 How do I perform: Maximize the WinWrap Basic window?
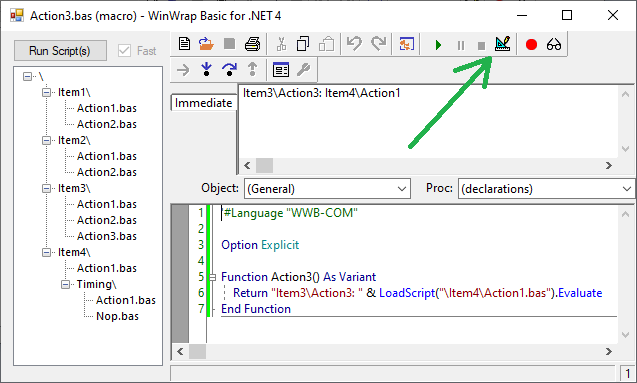pyautogui.click(x=567, y=15)
